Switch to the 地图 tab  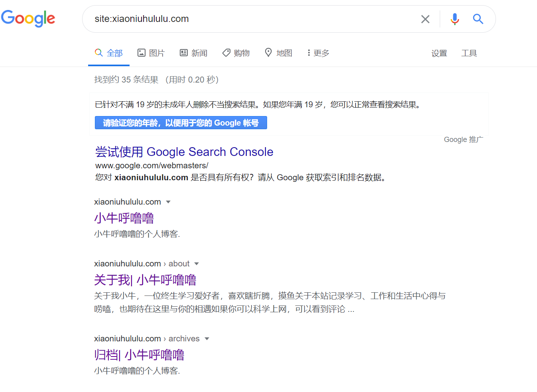tap(279, 53)
